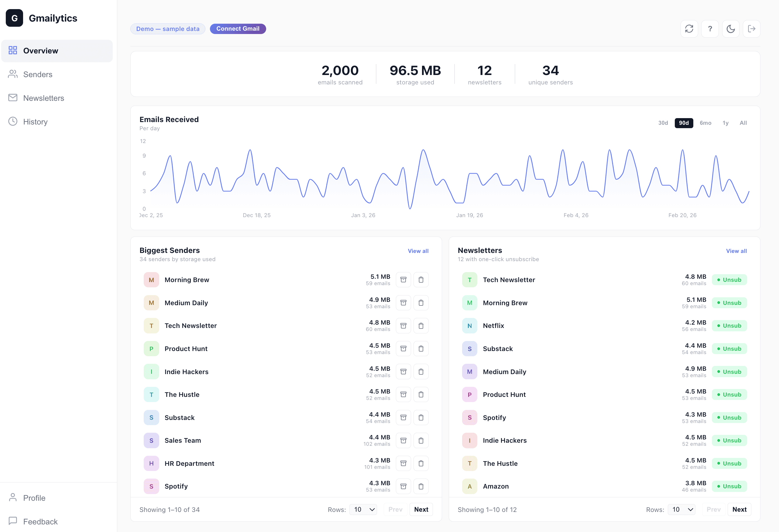Select the 30d time range filter
779x532 pixels.
(x=663, y=123)
